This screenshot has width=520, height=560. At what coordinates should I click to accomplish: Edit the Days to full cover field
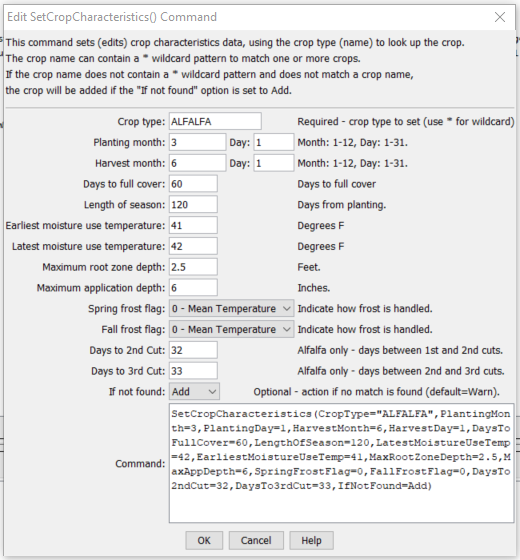(193, 184)
